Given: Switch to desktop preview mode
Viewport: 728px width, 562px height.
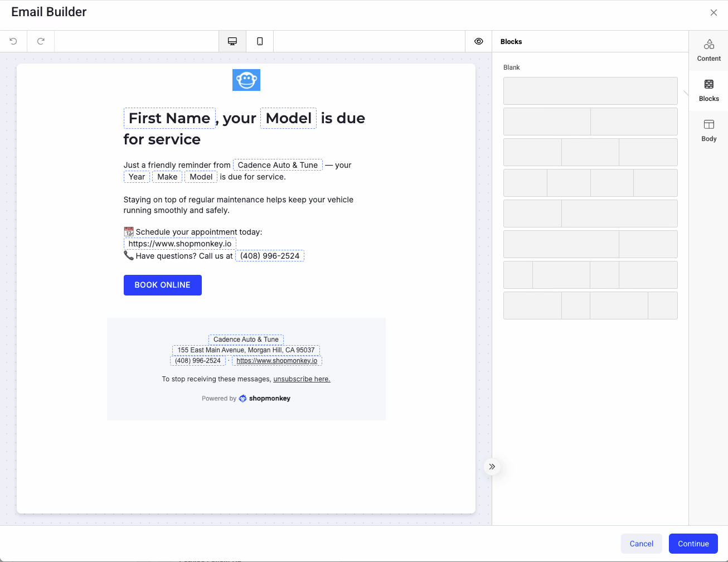Looking at the screenshot, I should pos(232,41).
